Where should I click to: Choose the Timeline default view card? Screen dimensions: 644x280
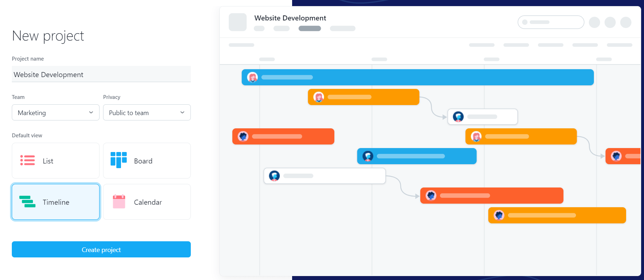[55, 202]
